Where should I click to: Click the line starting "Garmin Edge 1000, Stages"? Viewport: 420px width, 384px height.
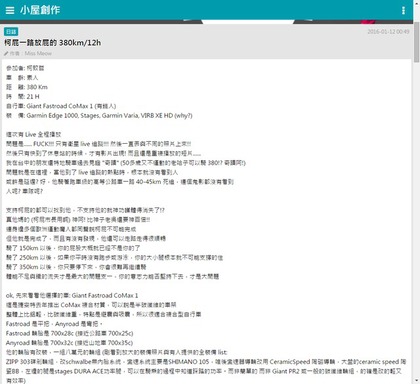point(99,116)
